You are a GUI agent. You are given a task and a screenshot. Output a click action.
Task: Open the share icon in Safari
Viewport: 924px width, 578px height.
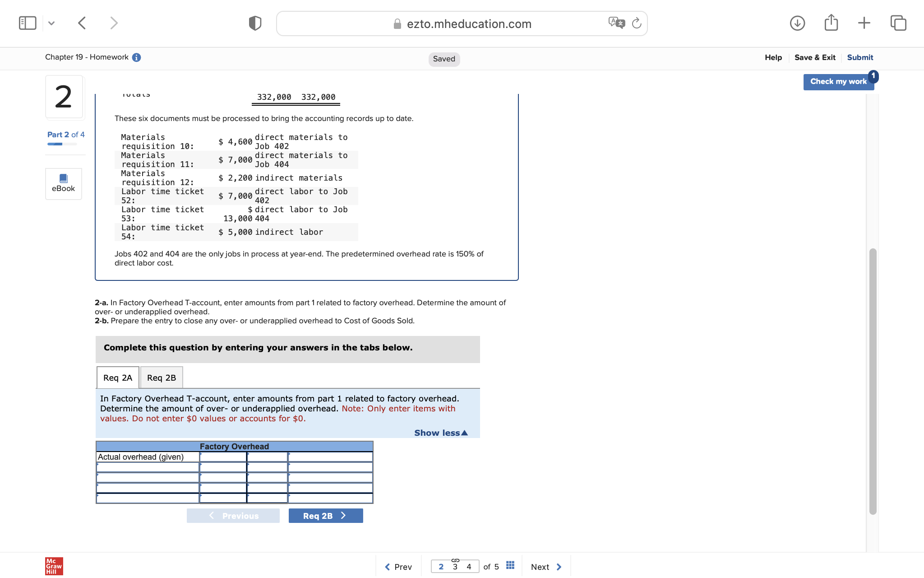tap(831, 23)
